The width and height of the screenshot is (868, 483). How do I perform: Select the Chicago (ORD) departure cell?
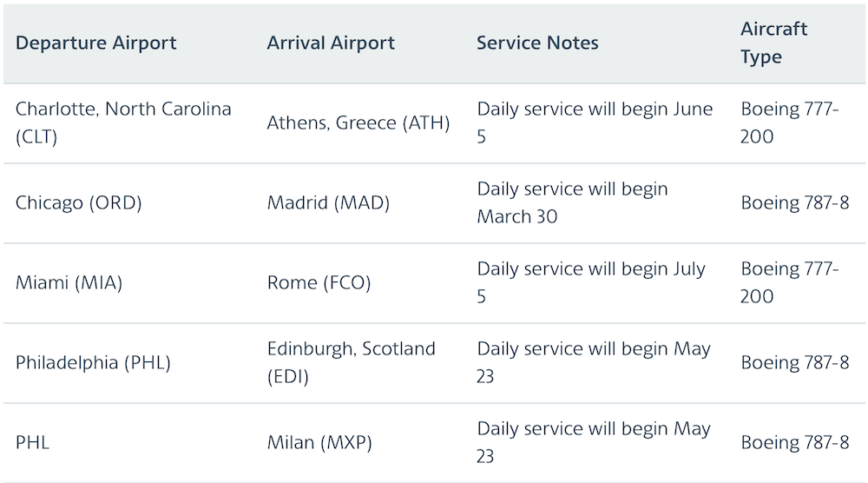point(79,202)
